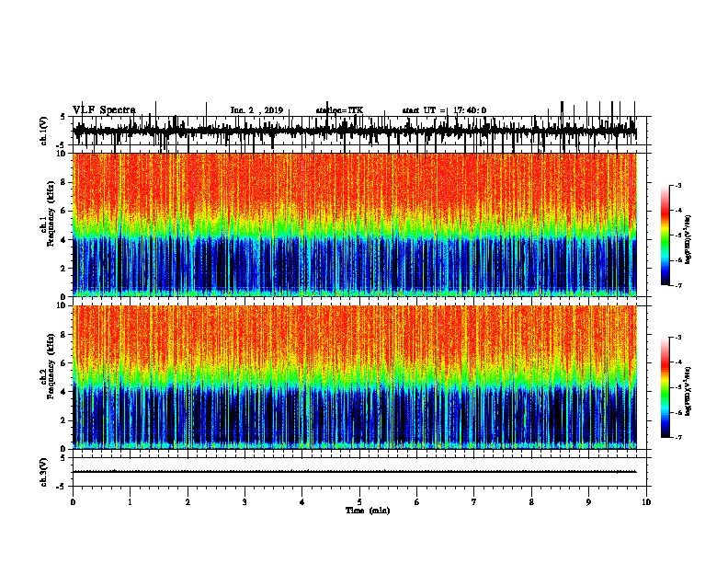Pick the ch.1 spectrogram color bar
This screenshot has width=728, height=563.
[x=665, y=236]
